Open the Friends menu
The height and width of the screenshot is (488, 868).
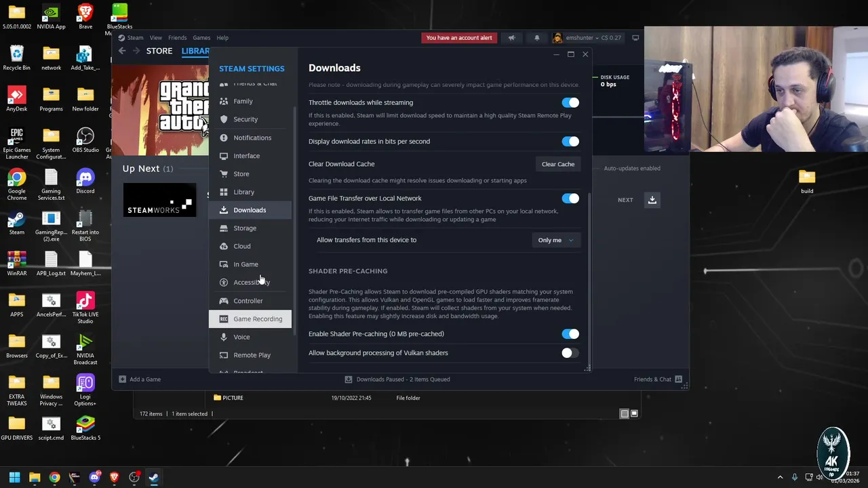coord(177,38)
